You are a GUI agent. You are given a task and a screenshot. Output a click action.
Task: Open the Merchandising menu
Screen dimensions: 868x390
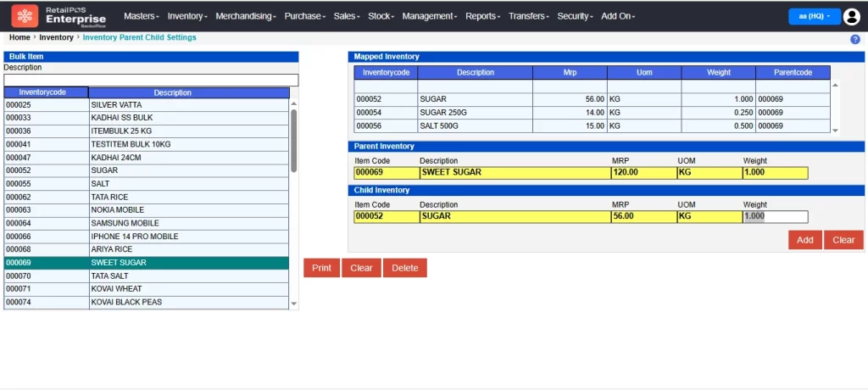246,16
